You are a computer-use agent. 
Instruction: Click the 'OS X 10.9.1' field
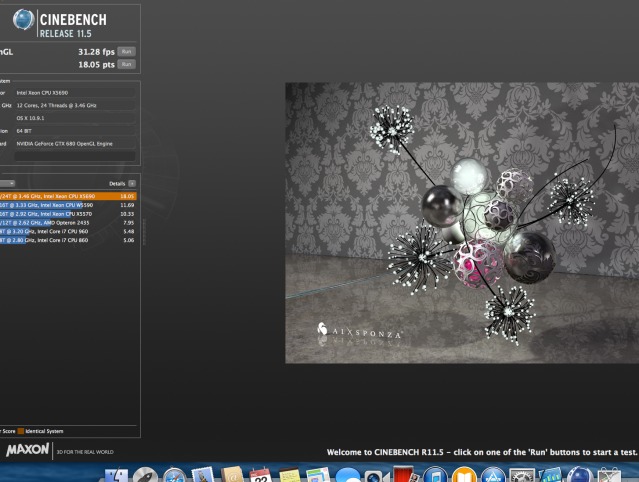75,118
